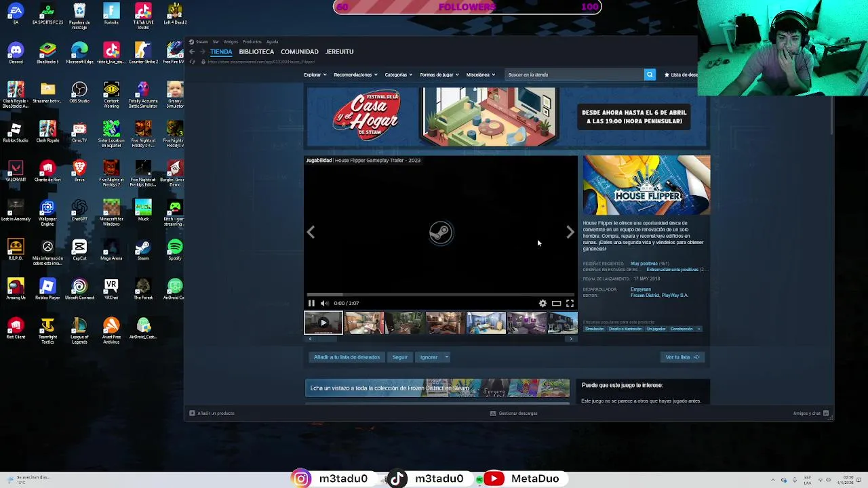Expand the Recomendaciones menu
This screenshot has height=488, width=868.
pyautogui.click(x=355, y=75)
